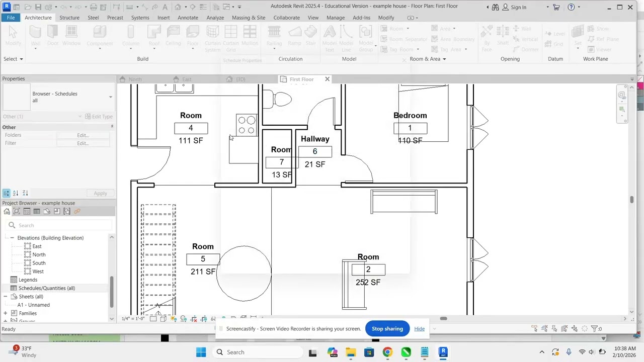Click the Detail Level icon in the view control bar
This screenshot has height=362, width=644.
153,319
